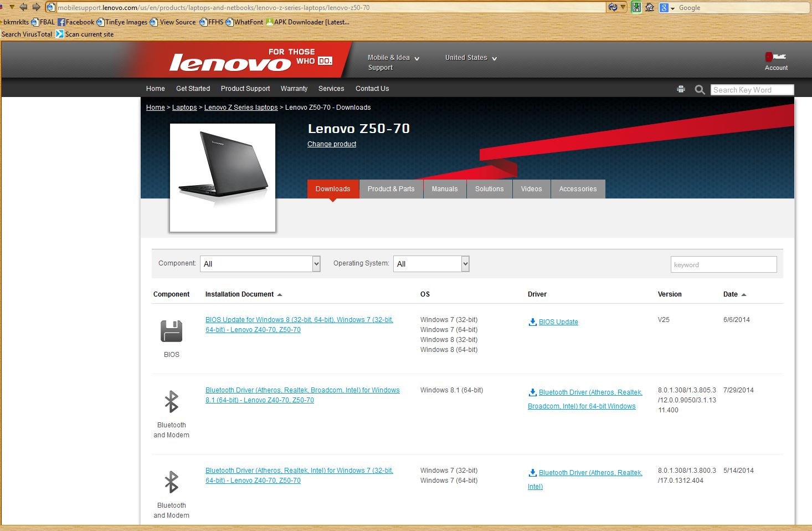The height and width of the screenshot is (531, 812).
Task: Download Bluetooth Driver (Atheros, Realtek, Intel)
Action: click(585, 479)
